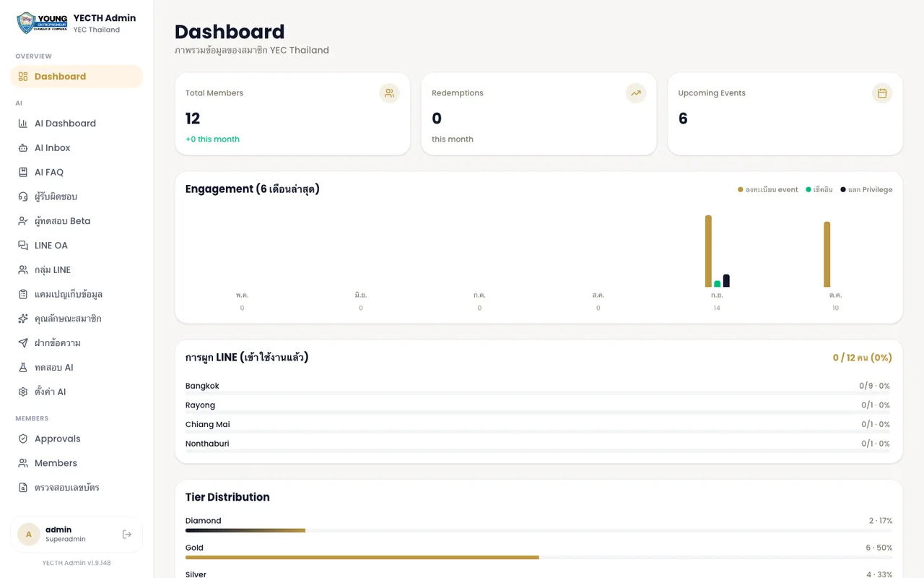Toggle the แลก Privilege legend item
The width and height of the screenshot is (924, 578).
click(x=866, y=190)
